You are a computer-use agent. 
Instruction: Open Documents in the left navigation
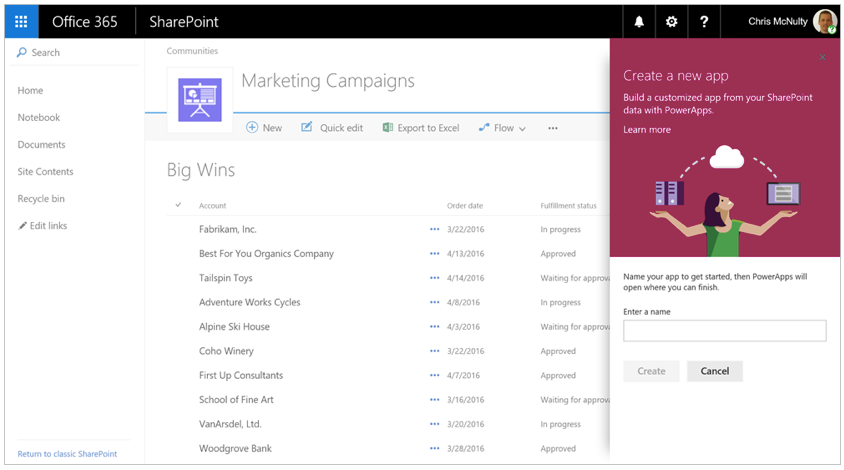coord(41,144)
